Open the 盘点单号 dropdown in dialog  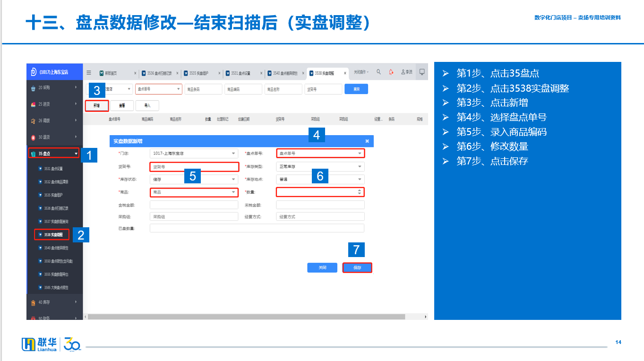point(320,154)
